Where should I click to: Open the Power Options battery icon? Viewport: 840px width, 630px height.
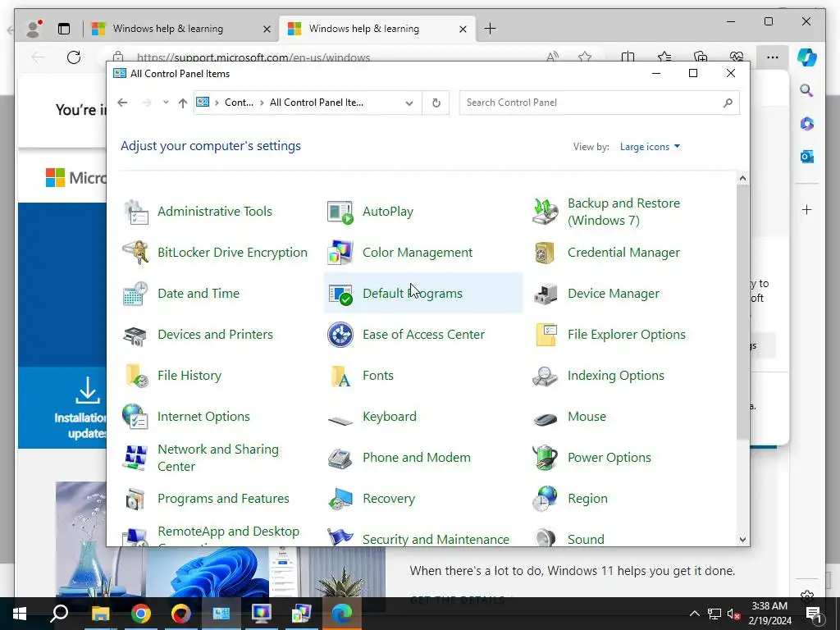coord(546,458)
